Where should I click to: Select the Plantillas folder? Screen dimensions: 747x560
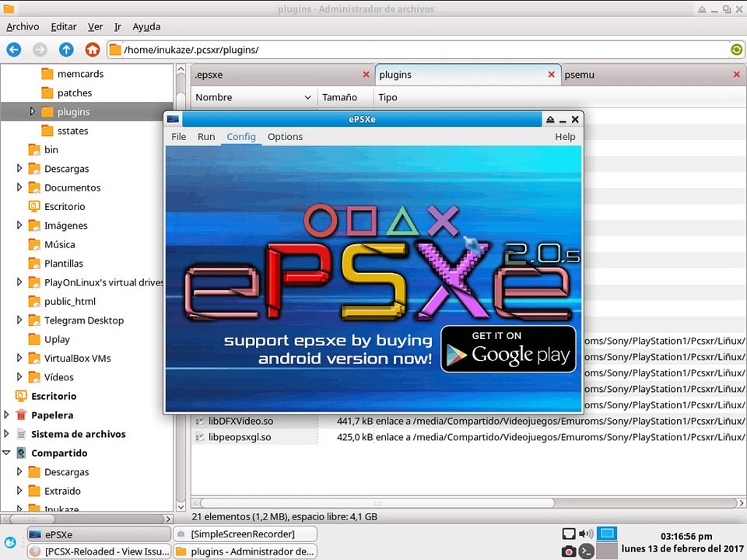63,264
